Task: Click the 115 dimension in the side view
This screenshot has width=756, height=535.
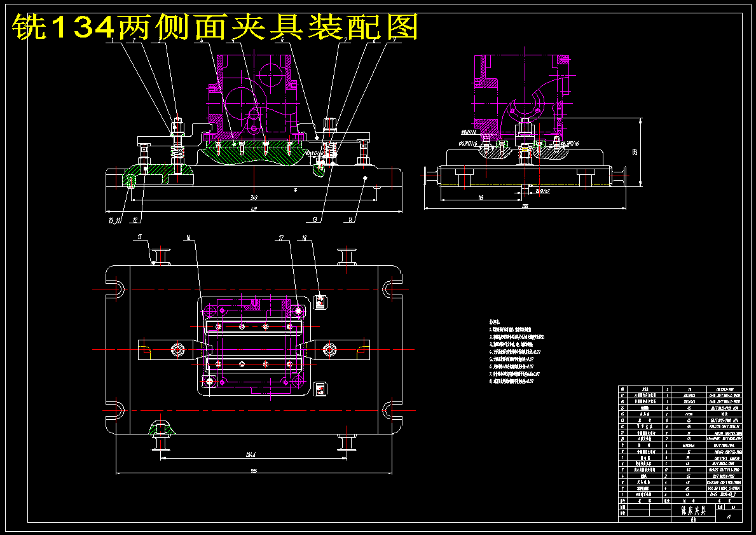Action: pos(481,197)
